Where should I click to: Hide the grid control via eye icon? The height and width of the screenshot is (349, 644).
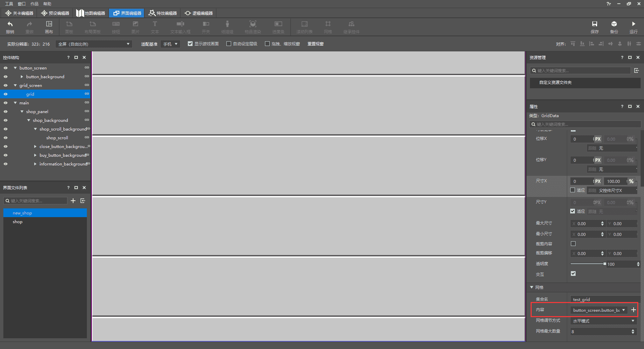pos(5,94)
